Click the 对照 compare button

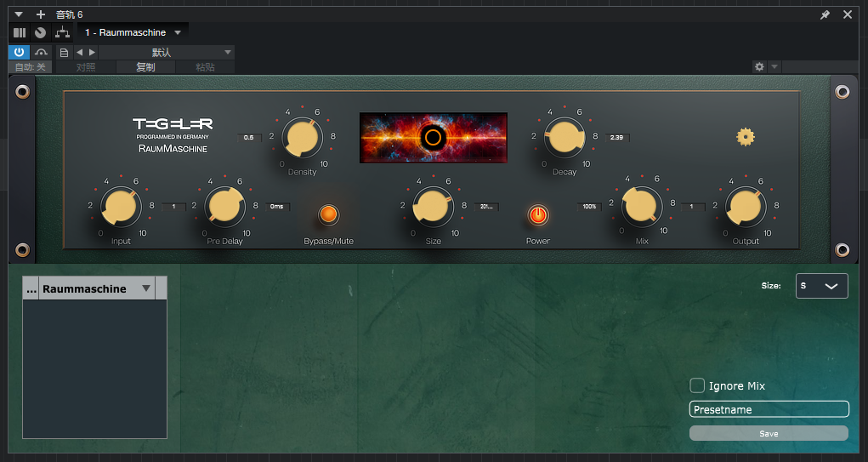pyautogui.click(x=85, y=67)
